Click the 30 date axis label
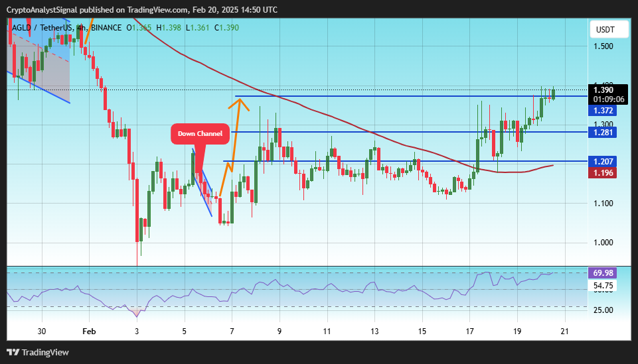The height and width of the screenshot is (364, 638). pos(42,332)
